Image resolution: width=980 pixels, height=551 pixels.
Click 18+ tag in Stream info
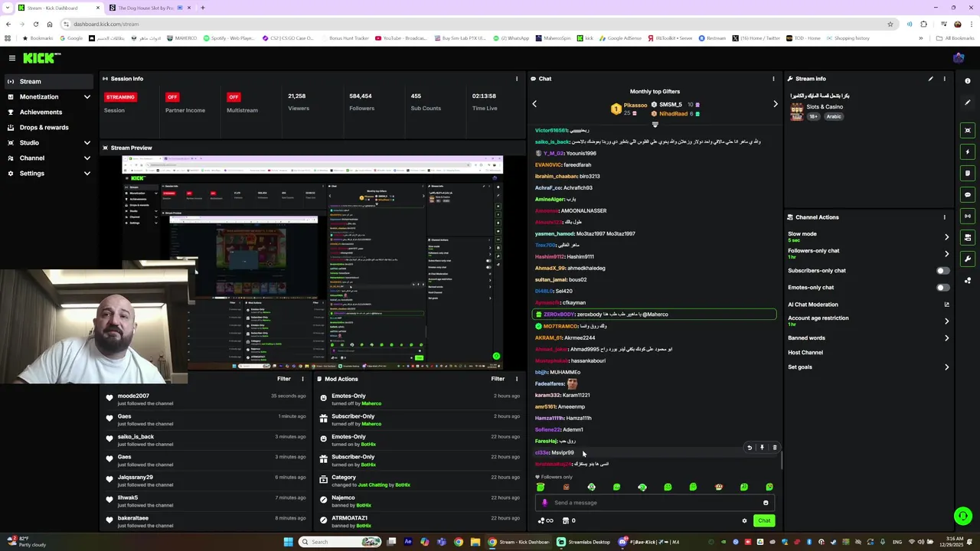pos(812,116)
